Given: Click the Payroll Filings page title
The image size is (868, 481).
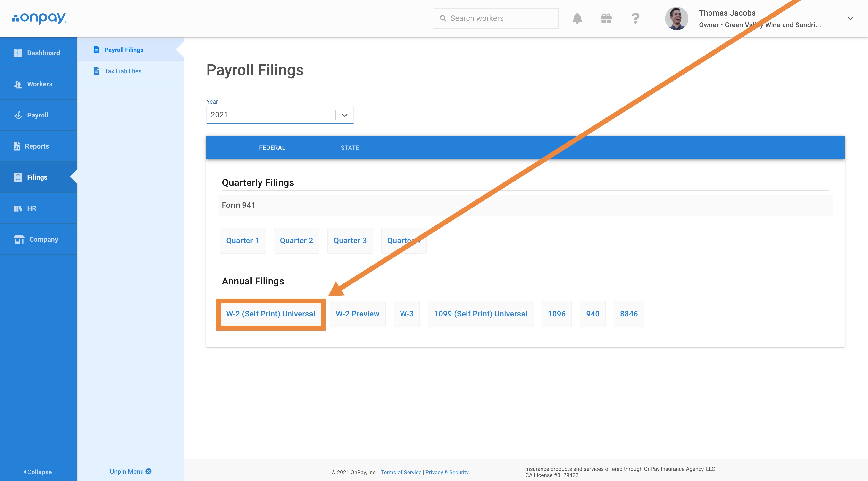Looking at the screenshot, I should (x=255, y=70).
